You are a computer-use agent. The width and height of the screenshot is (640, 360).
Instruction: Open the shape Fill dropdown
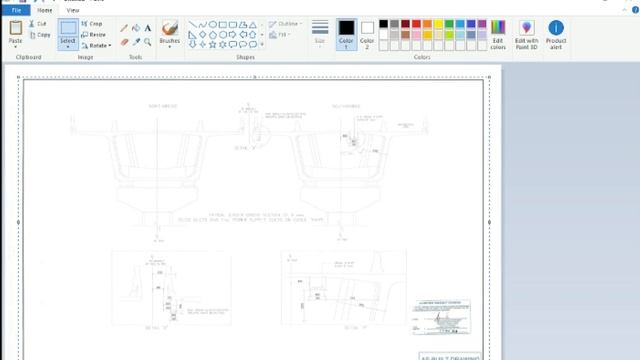(x=279, y=35)
